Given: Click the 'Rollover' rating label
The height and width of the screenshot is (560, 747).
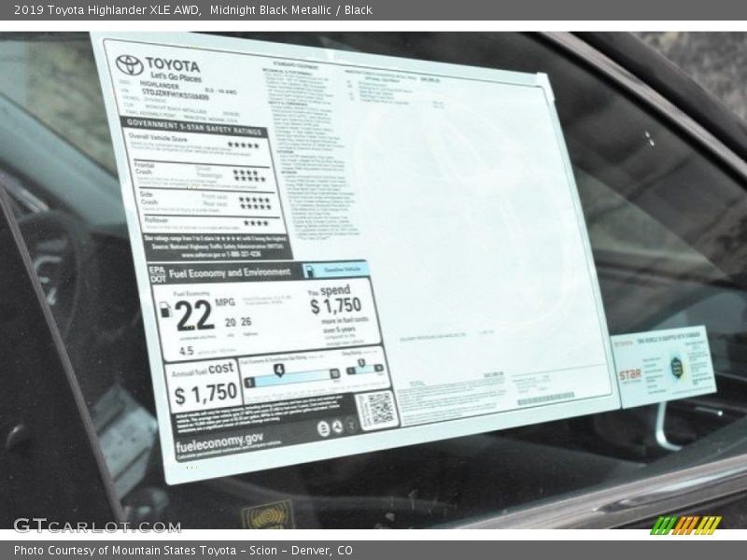Looking at the screenshot, I should (x=156, y=220).
